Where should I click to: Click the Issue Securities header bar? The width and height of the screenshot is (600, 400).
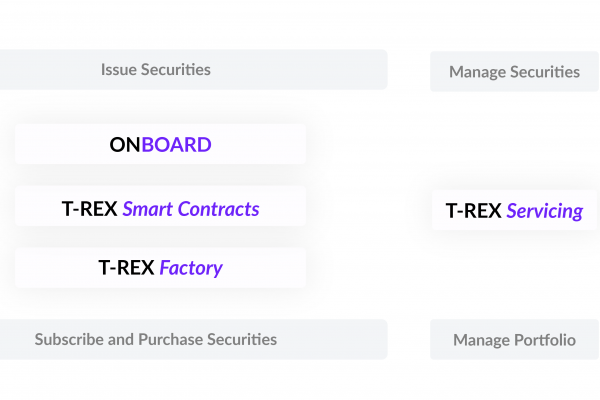[194, 70]
